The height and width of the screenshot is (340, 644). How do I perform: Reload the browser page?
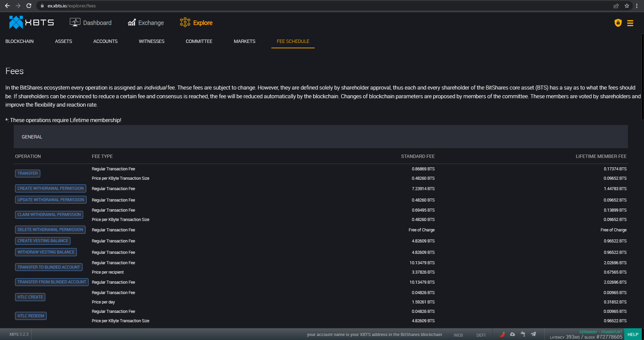coord(29,6)
